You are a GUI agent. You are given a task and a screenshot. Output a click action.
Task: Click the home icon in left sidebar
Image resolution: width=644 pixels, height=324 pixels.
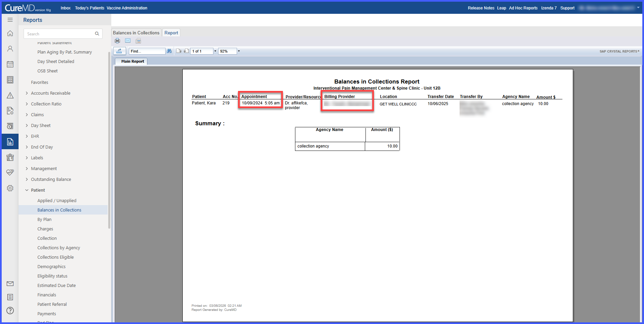tap(10, 33)
